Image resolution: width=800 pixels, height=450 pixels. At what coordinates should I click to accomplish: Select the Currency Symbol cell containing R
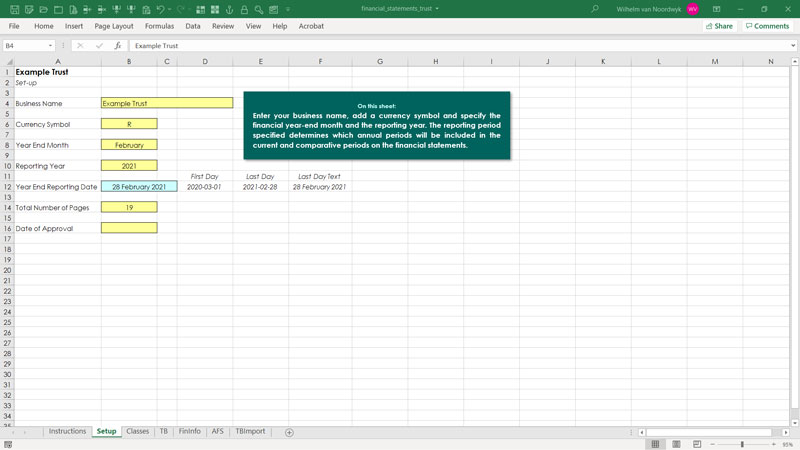tap(129, 124)
